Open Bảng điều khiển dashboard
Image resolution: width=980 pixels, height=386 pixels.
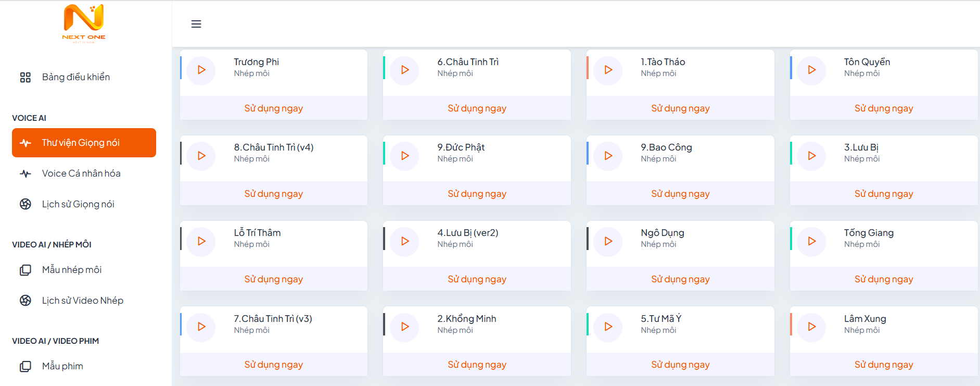click(75, 77)
